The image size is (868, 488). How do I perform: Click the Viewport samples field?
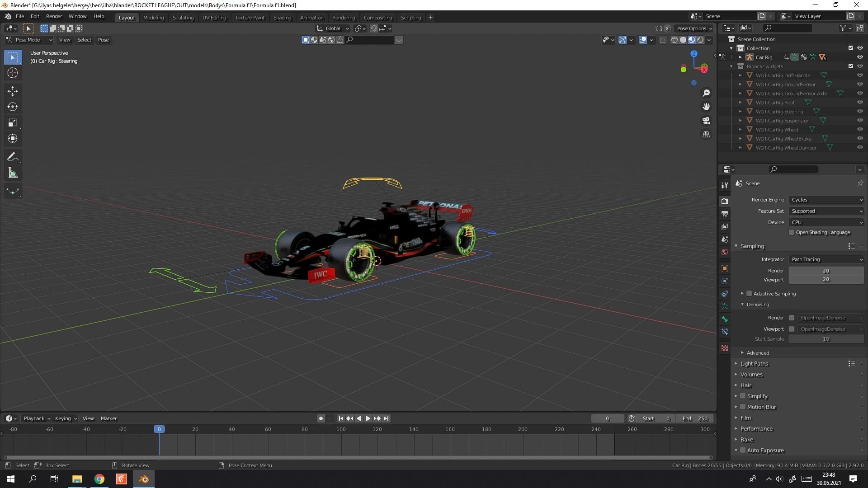point(826,280)
